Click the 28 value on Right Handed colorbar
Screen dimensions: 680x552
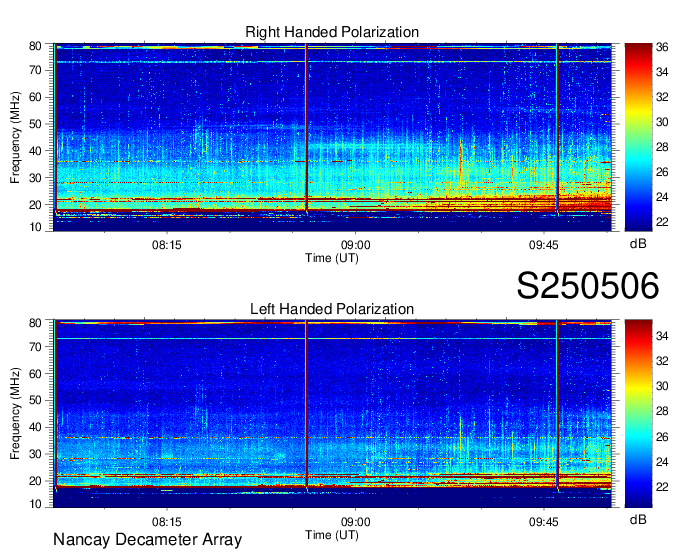(662, 147)
